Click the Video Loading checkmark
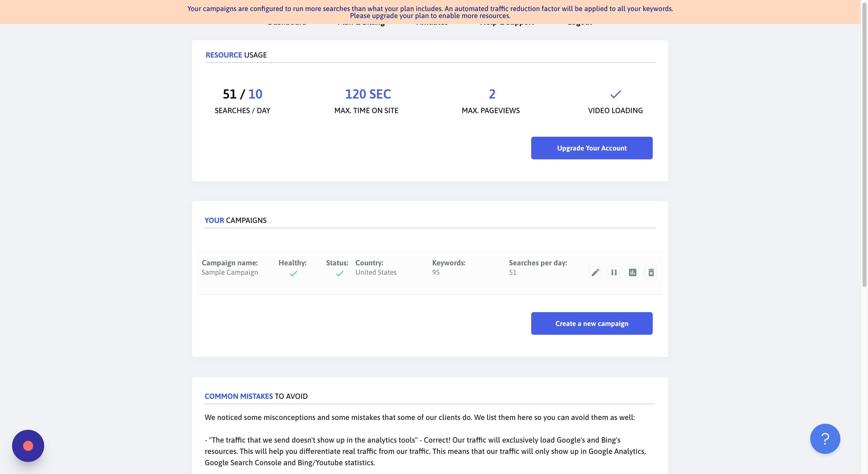The width and height of the screenshot is (868, 474). (x=615, y=94)
